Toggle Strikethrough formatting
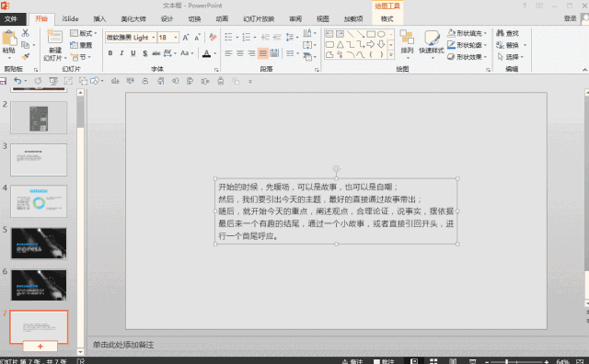589x364 pixels. [156, 53]
